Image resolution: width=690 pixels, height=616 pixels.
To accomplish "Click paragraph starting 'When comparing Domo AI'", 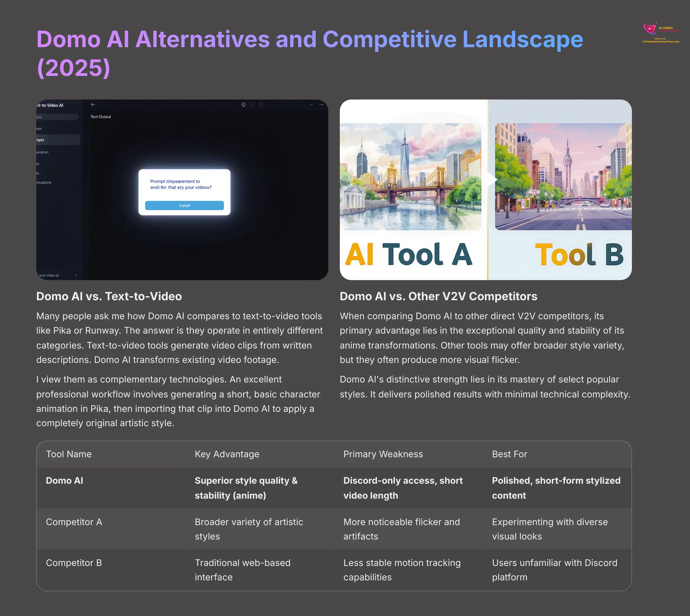I will pos(482,338).
